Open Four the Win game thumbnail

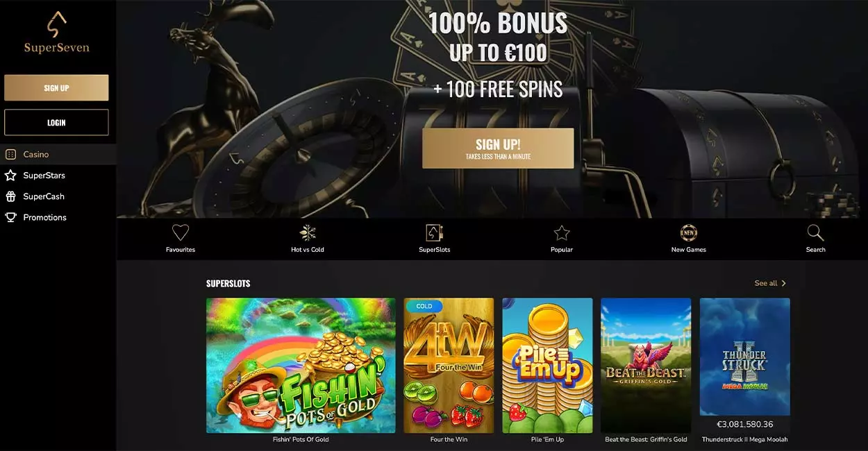449,366
